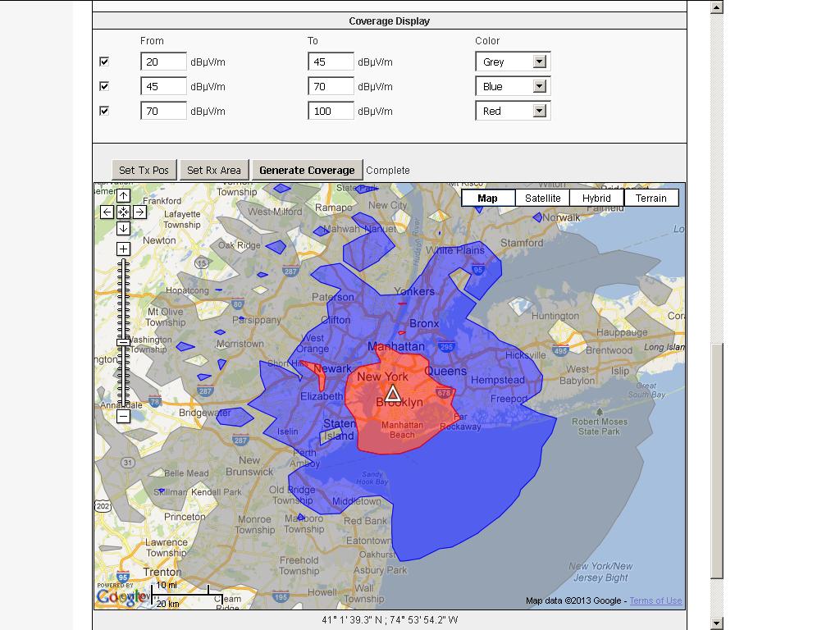Click the Morristown label on the map

point(240,344)
